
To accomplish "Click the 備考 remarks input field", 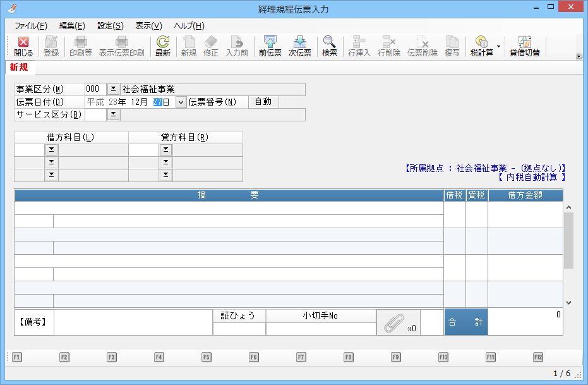I will tap(133, 322).
